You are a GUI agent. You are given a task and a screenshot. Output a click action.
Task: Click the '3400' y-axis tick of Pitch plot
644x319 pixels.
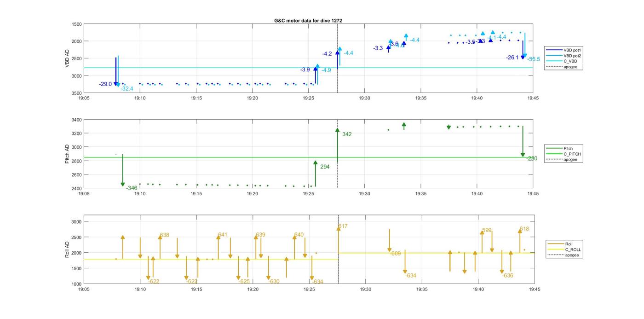pos(76,120)
